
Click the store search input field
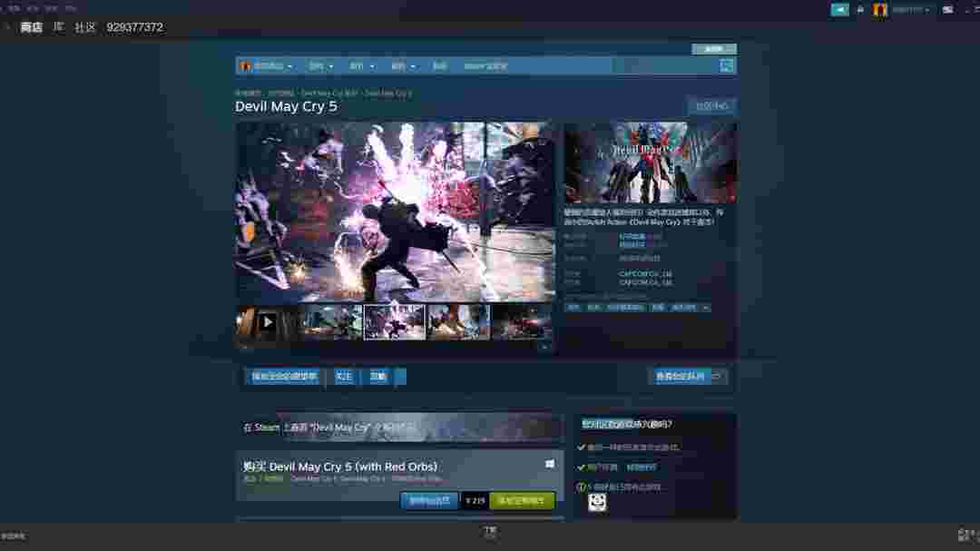coord(664,65)
